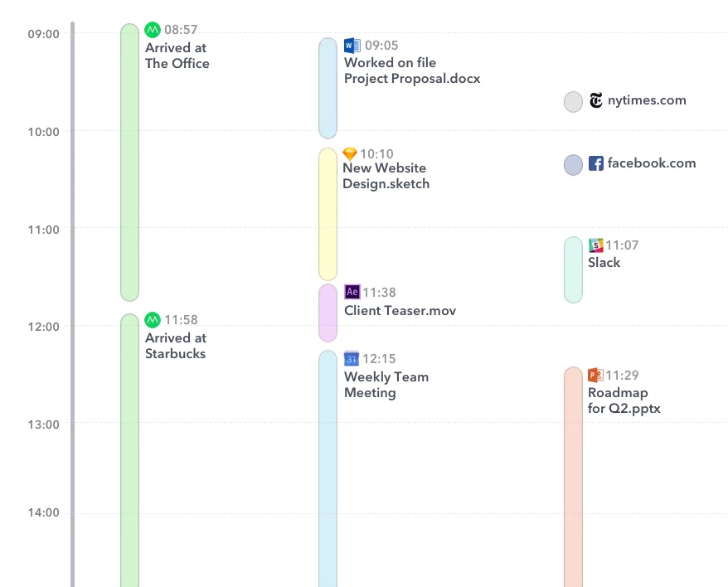
Task: Open 'Weekly Team Meeting' entry
Action: (386, 385)
